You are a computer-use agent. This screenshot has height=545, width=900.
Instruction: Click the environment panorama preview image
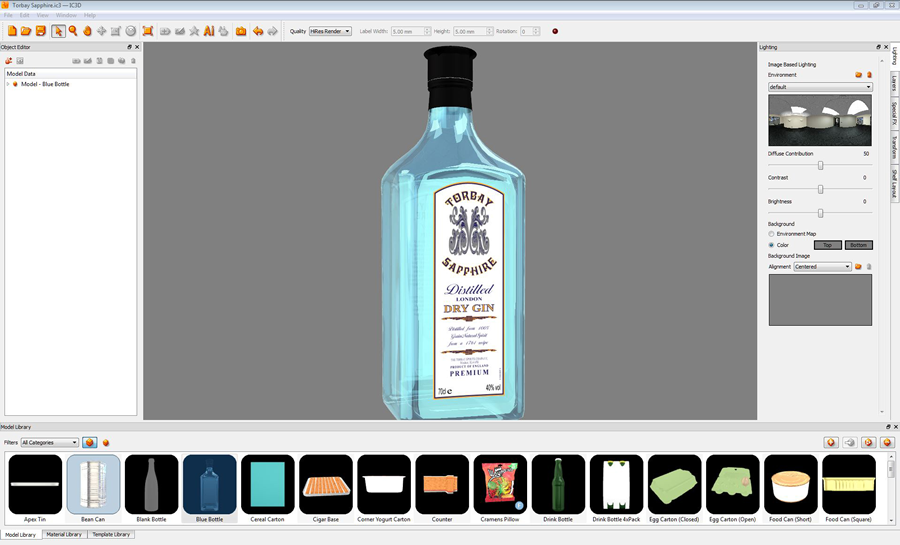pos(820,120)
